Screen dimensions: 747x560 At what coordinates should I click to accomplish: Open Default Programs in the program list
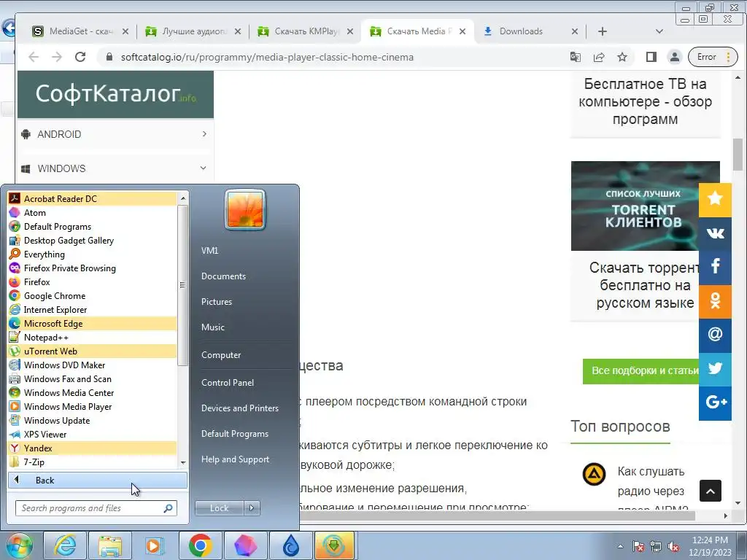coord(93,227)
